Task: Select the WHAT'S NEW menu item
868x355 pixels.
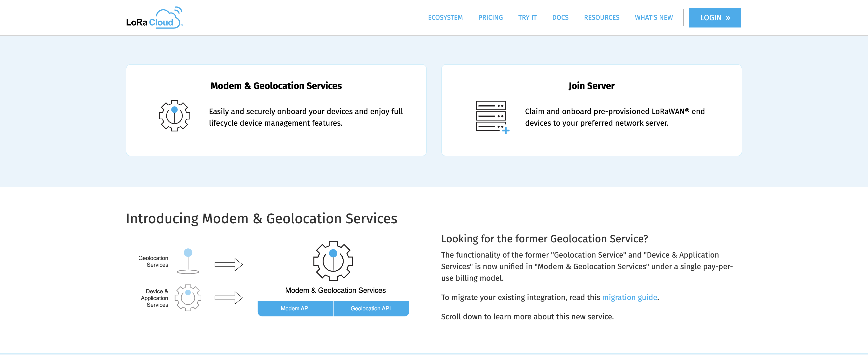Action: 654,17
